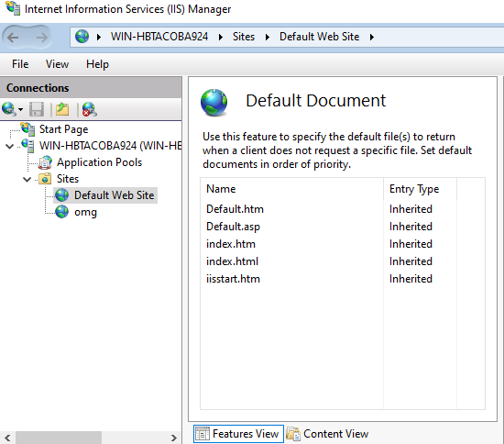Click Inherited in the Default.asp row
This screenshot has width=504, height=444.
point(411,227)
